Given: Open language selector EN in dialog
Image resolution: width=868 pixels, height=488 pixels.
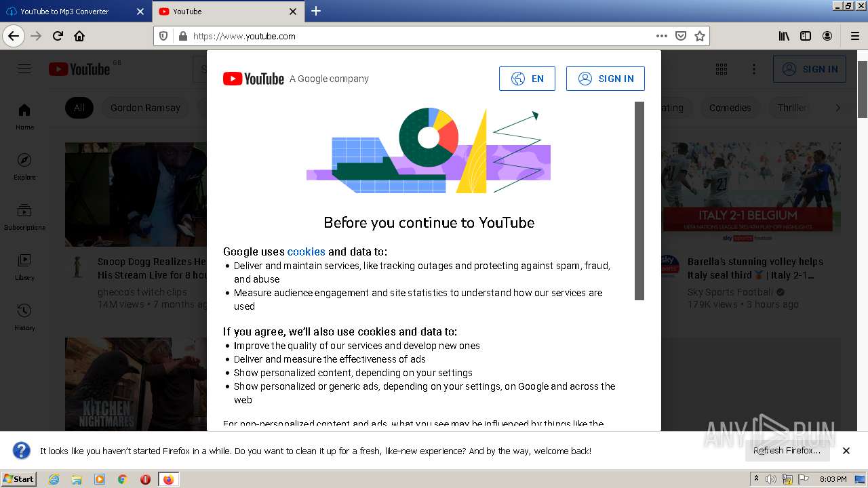Looking at the screenshot, I should coord(527,79).
